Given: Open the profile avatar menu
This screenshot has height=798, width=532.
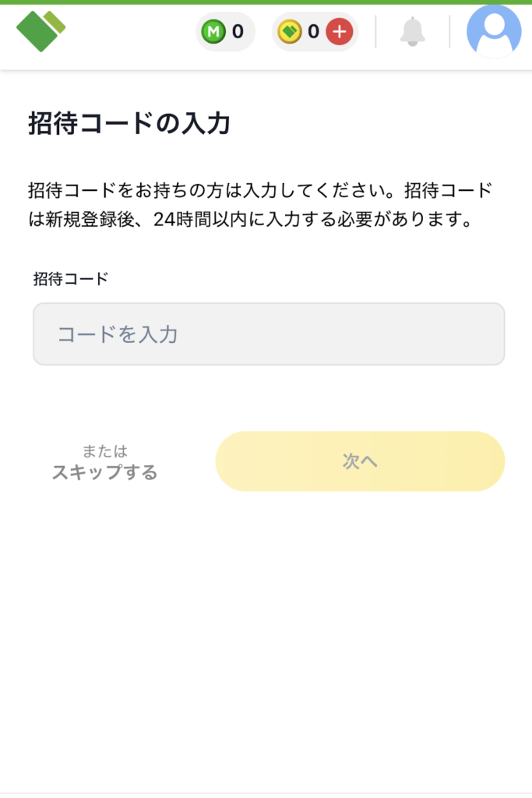Looking at the screenshot, I should (493, 32).
